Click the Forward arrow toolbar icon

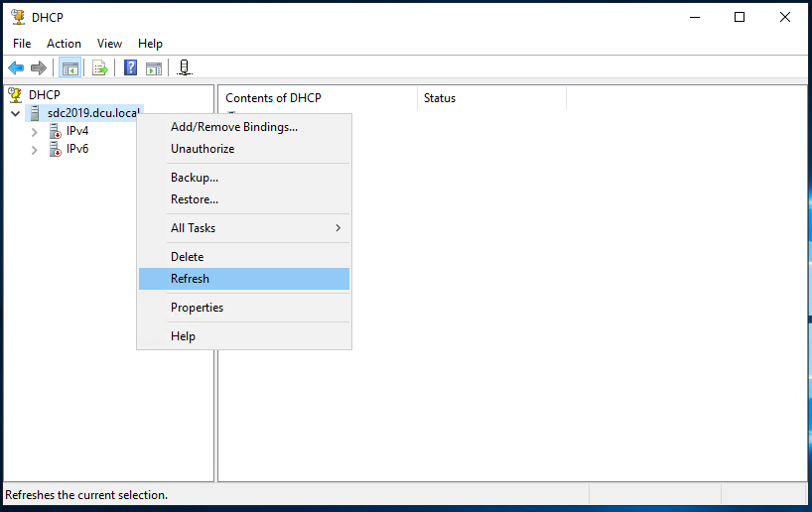(39, 67)
